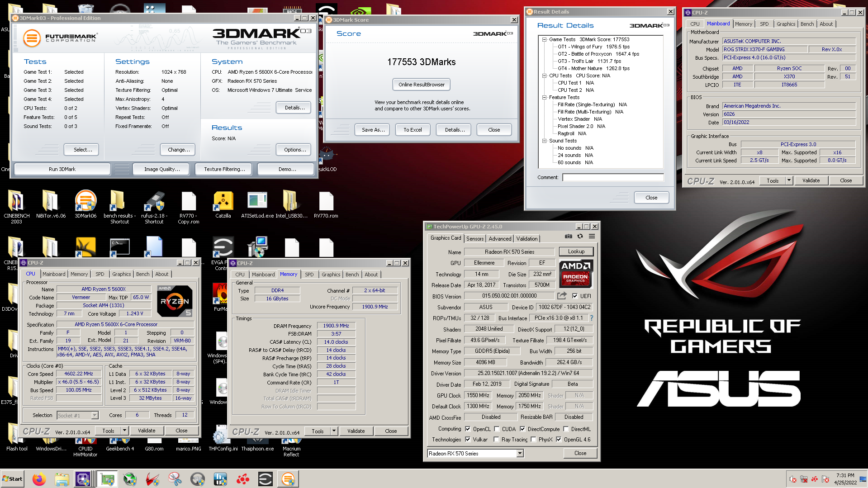Toggle the Ray Tracing checkbox
Screen dimensions: 868x488
496,439
